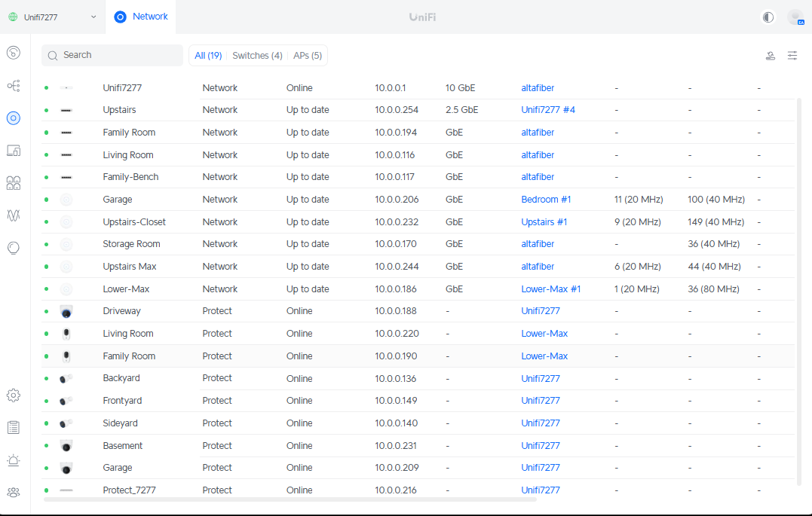This screenshot has height=516, width=812.
Task: Click the device update manager icon
Action: 771,56
